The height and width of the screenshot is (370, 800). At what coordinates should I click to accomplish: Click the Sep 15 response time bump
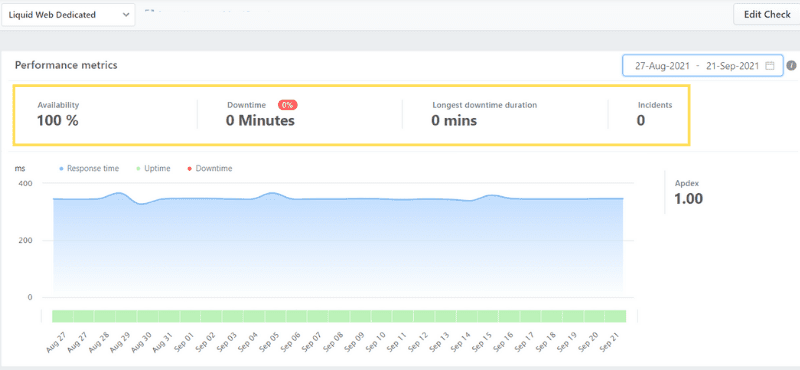[490, 195]
